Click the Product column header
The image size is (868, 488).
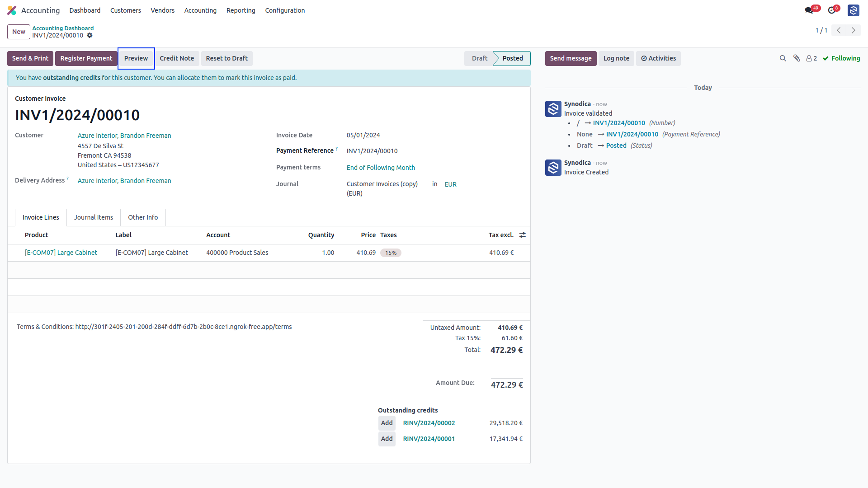coord(36,235)
